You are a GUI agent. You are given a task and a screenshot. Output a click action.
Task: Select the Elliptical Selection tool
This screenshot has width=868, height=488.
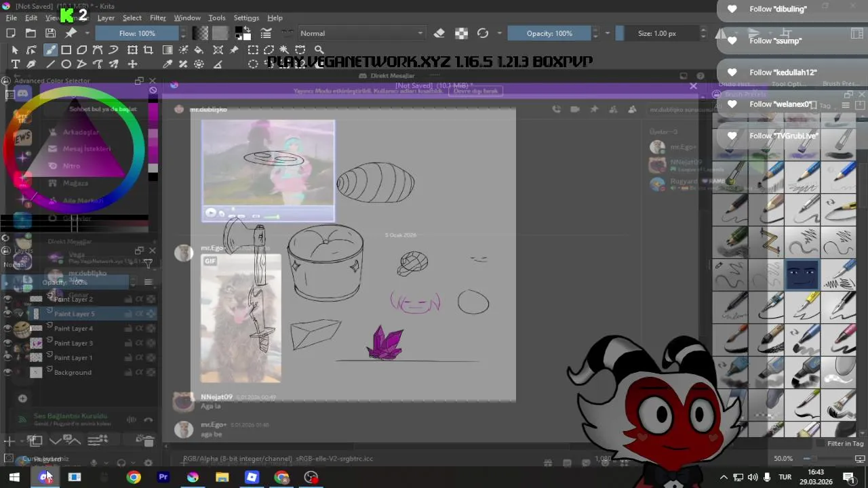pyautogui.click(x=252, y=64)
